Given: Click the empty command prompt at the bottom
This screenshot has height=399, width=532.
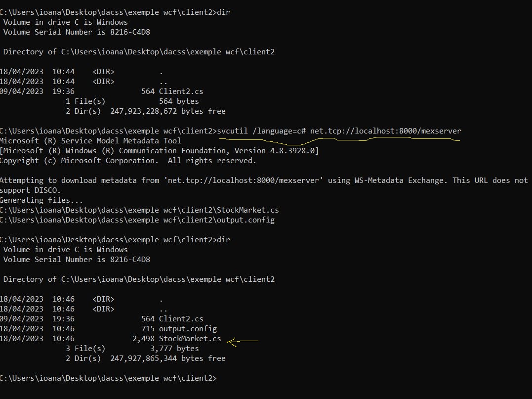Looking at the screenshot, I should click(108, 378).
